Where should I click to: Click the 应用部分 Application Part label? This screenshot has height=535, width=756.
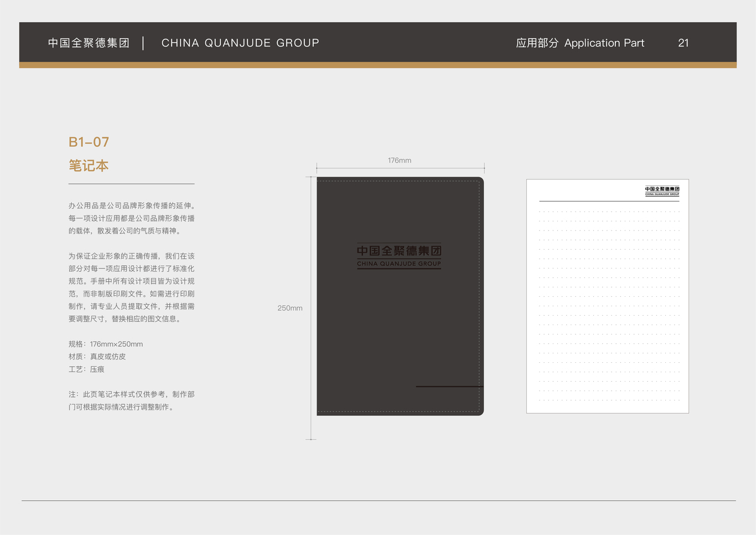coord(580,43)
